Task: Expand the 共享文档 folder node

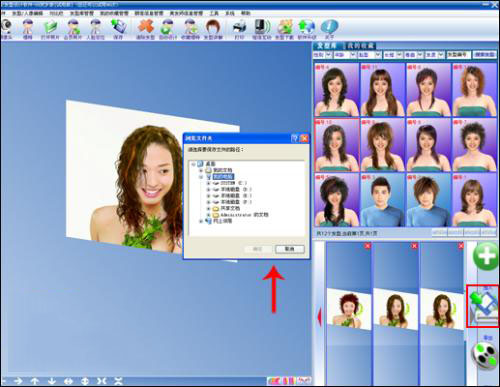Action: [x=208, y=209]
